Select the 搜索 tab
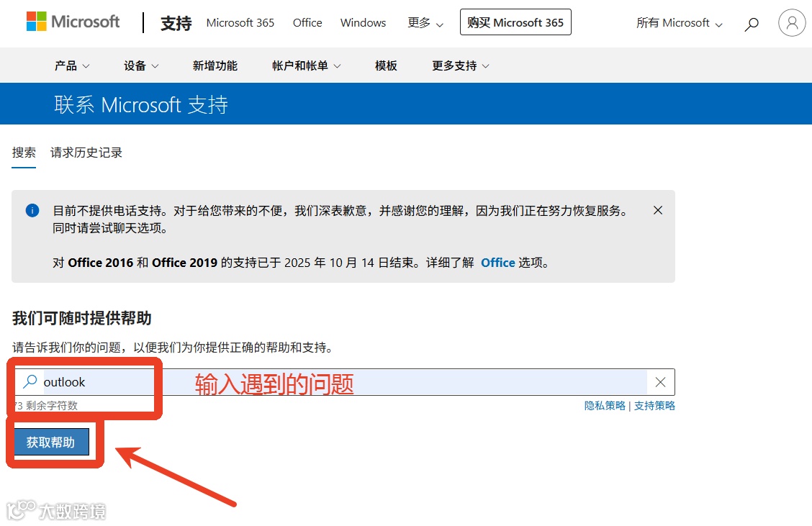 24,153
